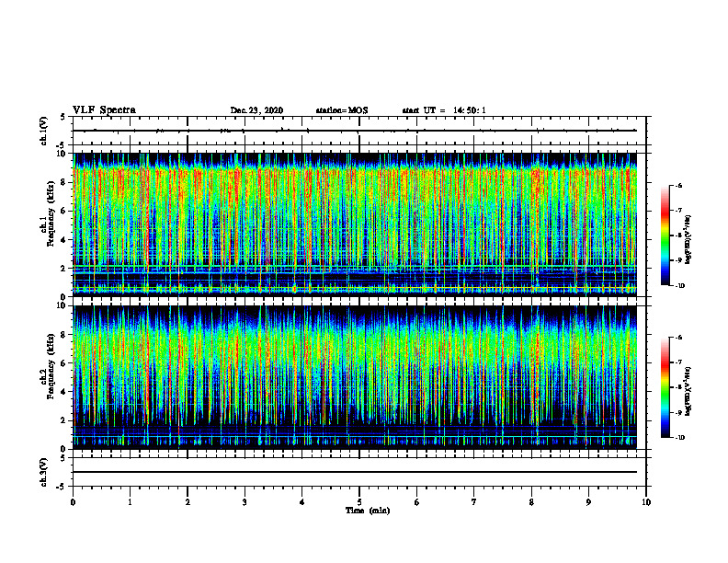Click the ch.3 voltage waveform line

click(355, 472)
